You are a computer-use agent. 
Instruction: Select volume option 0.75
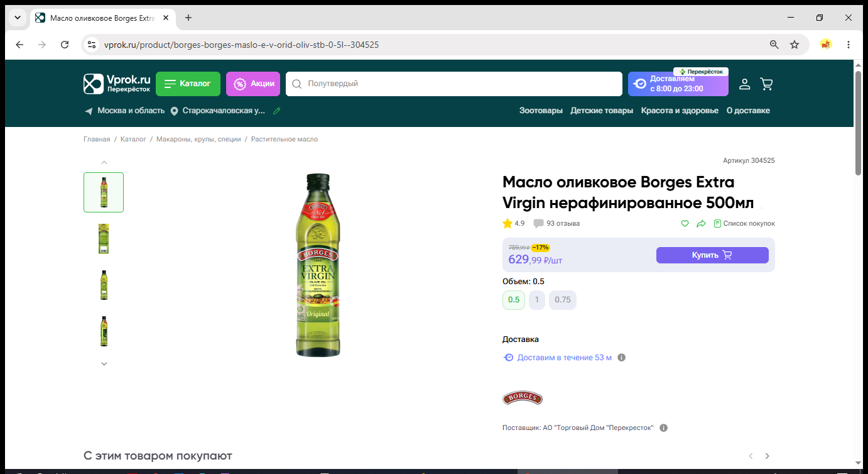pyautogui.click(x=563, y=300)
